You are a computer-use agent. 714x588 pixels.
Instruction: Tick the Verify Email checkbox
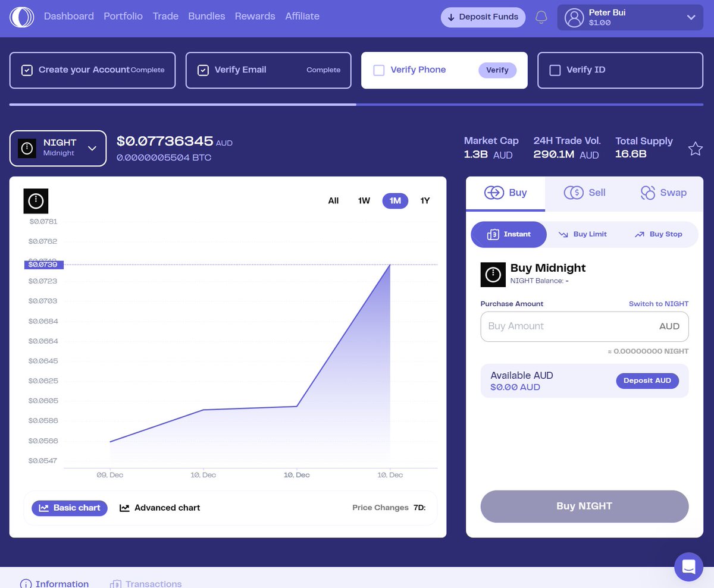click(x=203, y=70)
